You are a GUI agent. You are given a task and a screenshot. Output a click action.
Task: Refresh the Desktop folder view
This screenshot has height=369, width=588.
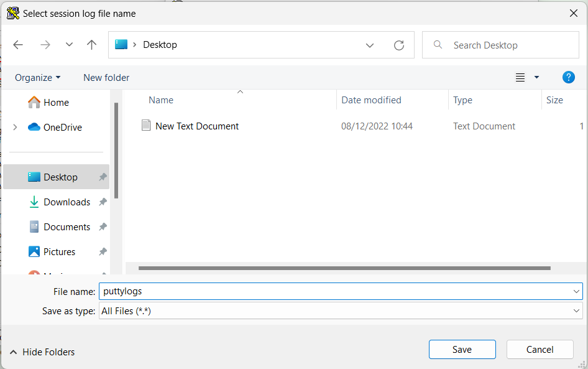click(399, 45)
